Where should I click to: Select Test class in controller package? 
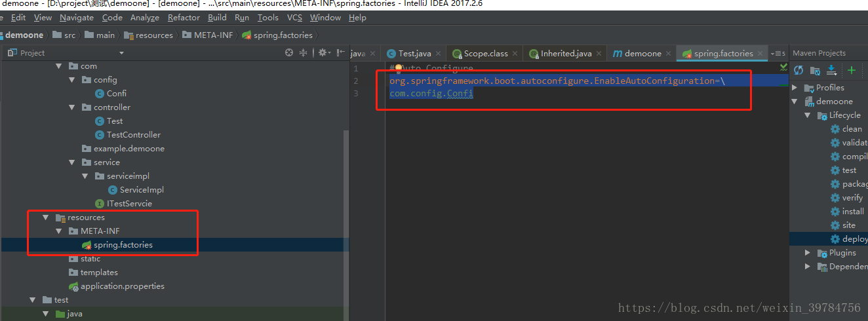coord(115,121)
